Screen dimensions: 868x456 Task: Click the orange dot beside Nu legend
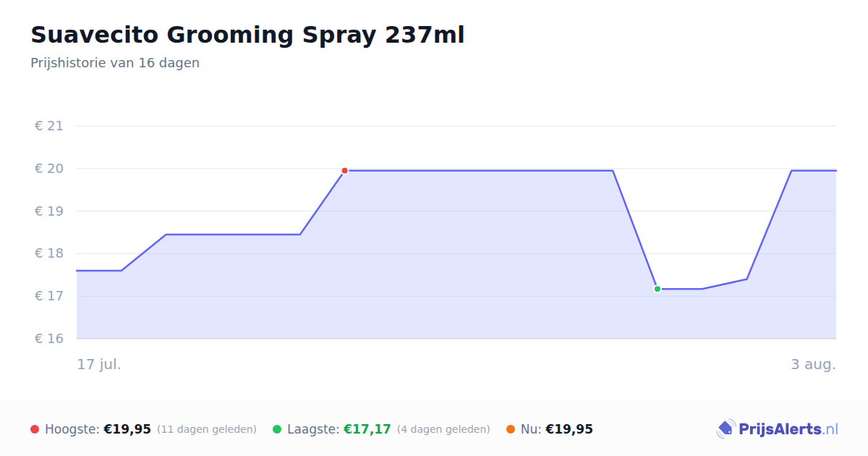[511, 429]
